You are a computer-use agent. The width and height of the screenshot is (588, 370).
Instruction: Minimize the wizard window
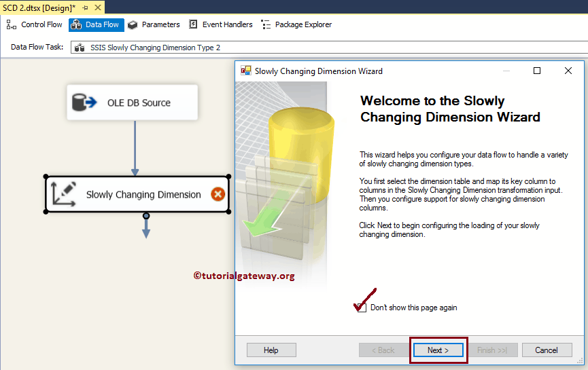[x=506, y=71]
